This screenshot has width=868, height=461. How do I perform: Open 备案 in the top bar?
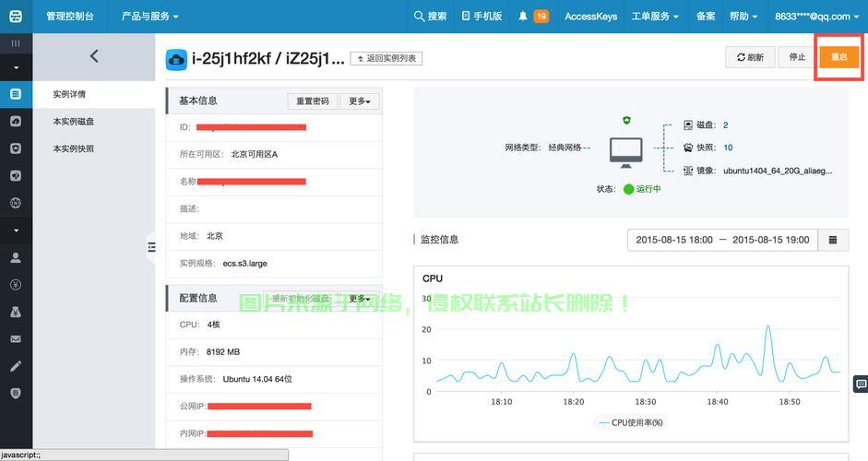(x=706, y=16)
